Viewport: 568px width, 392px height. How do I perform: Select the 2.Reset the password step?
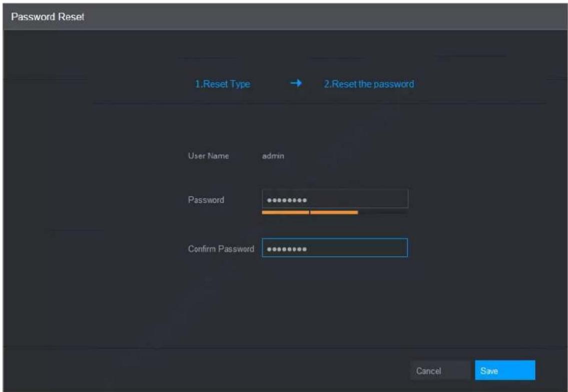[369, 84]
